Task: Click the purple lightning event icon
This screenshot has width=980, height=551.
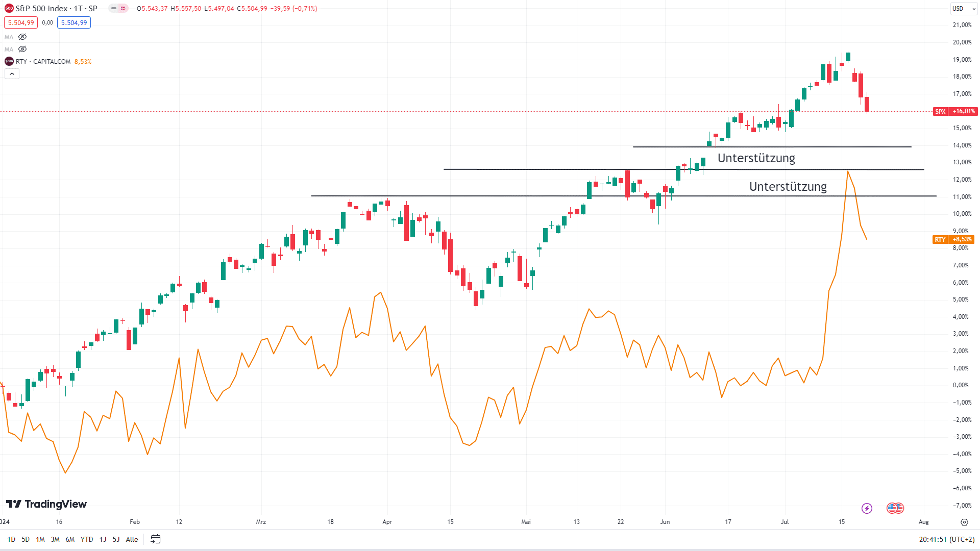Action: (867, 508)
